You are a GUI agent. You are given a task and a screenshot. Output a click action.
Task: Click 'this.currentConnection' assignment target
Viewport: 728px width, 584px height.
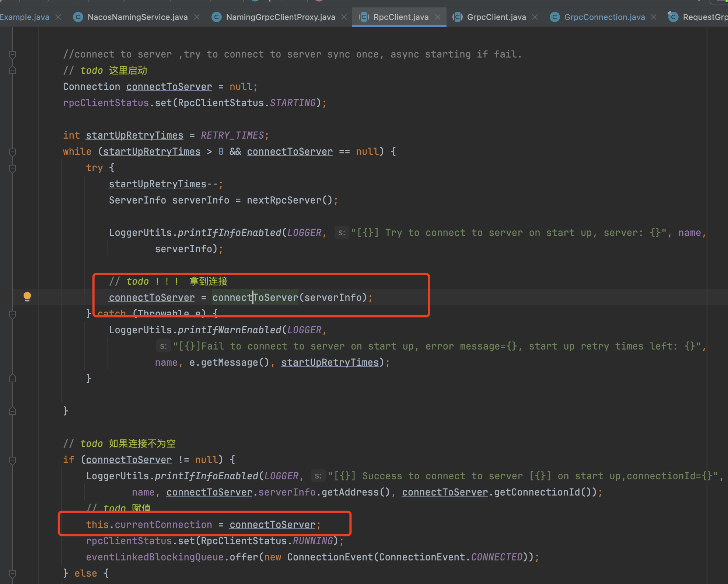[x=149, y=525]
